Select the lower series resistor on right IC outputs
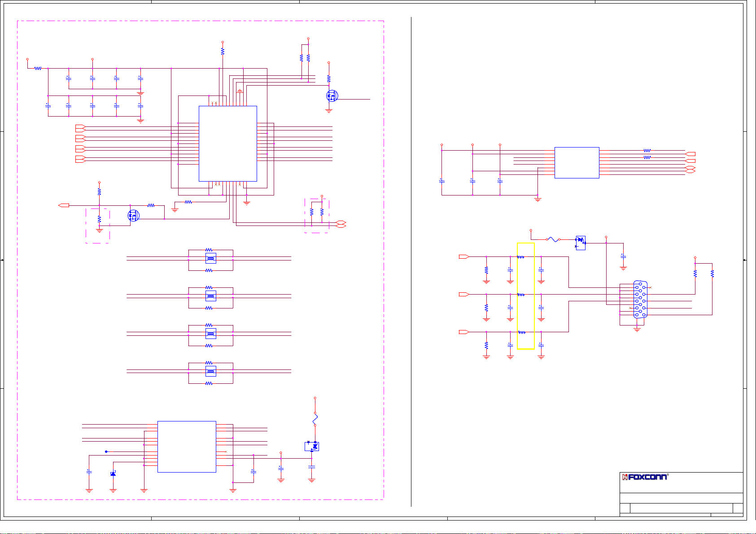 tap(647, 157)
